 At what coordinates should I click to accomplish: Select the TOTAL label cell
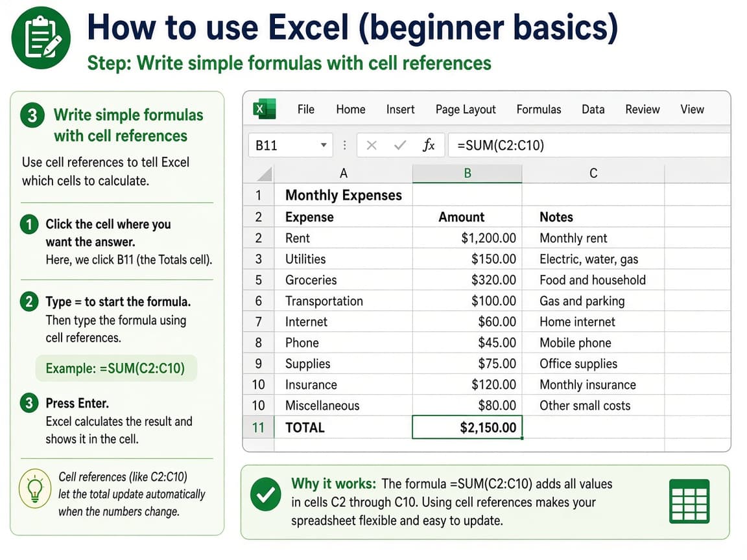point(344,427)
